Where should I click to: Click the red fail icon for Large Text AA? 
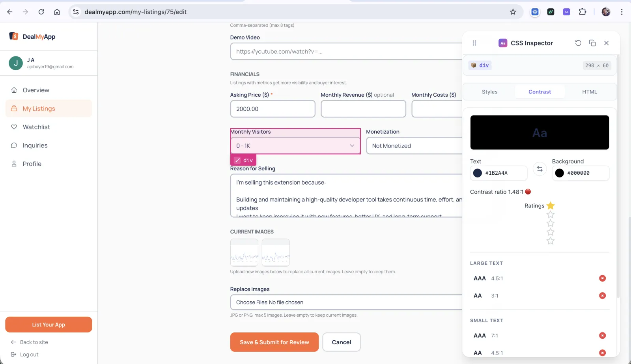click(602, 296)
